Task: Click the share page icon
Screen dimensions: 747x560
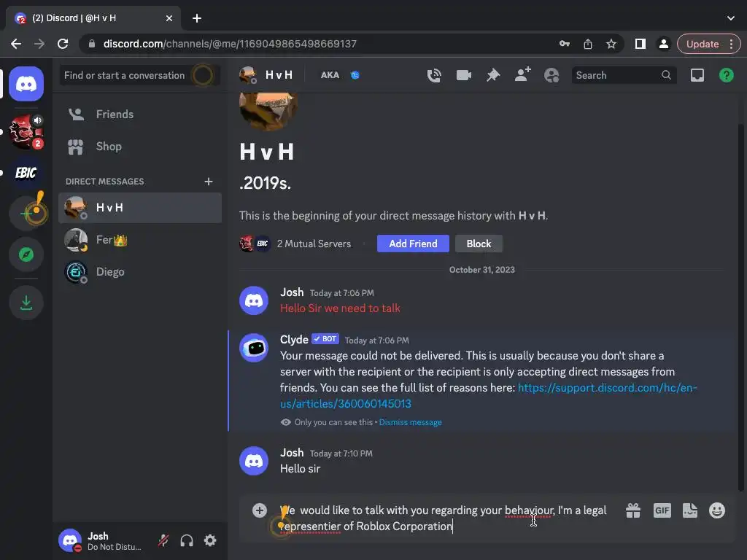Action: [587, 44]
